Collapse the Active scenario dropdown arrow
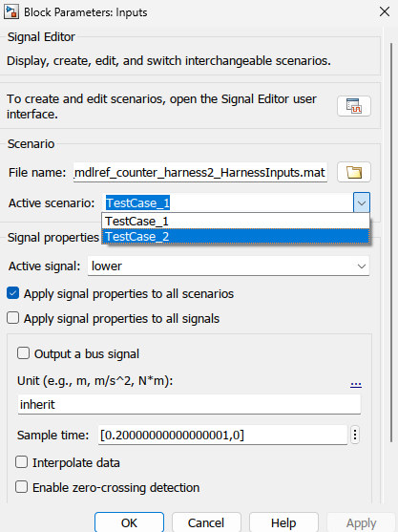This screenshot has width=398, height=532. click(x=362, y=202)
